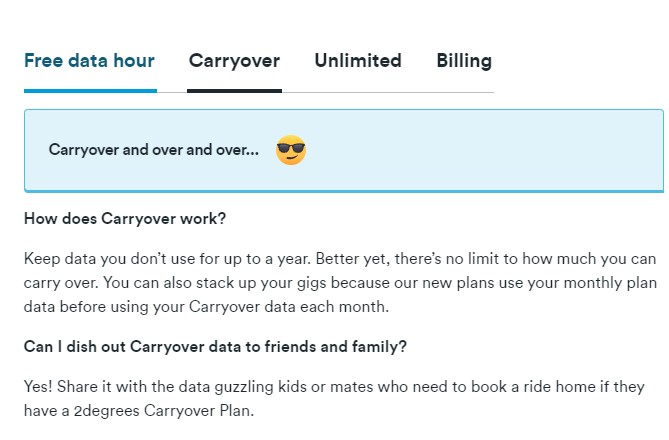Select the Unlimited tab
Viewport: 669px width, 440px height.
point(358,61)
